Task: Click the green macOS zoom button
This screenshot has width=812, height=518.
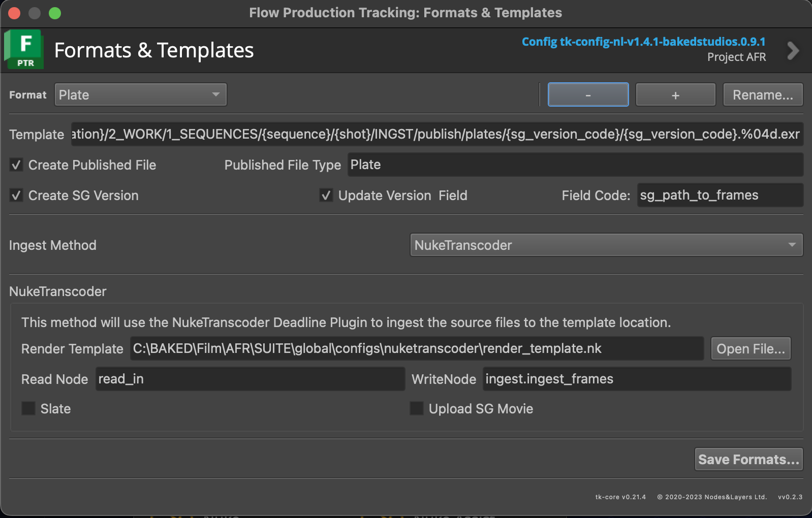Action: [55, 13]
